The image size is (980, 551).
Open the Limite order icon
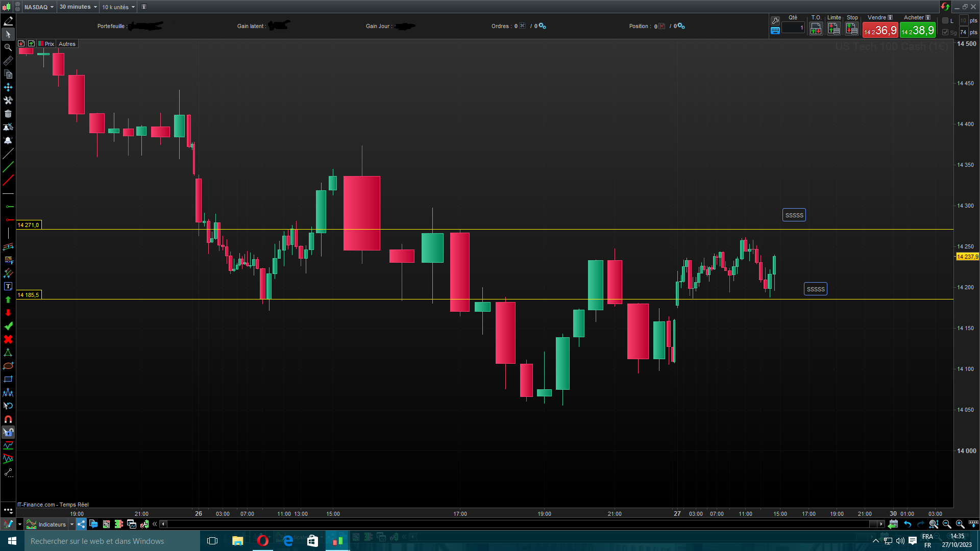pyautogui.click(x=834, y=29)
